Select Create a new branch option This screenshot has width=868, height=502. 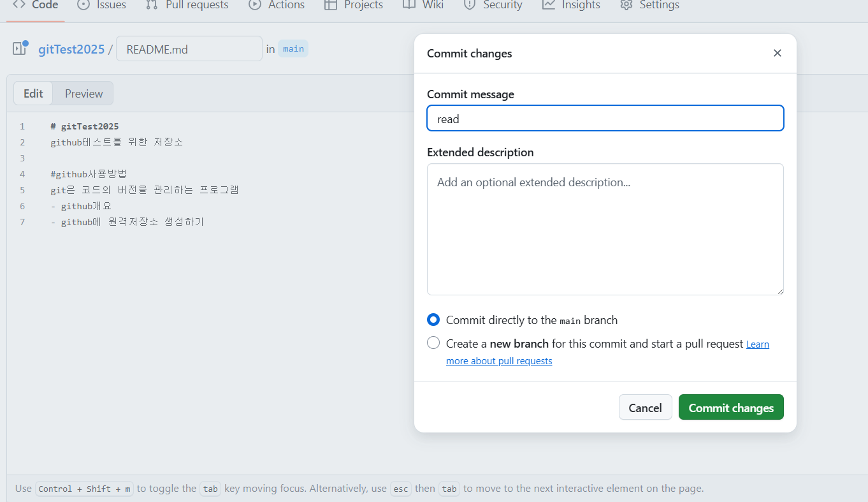(433, 343)
